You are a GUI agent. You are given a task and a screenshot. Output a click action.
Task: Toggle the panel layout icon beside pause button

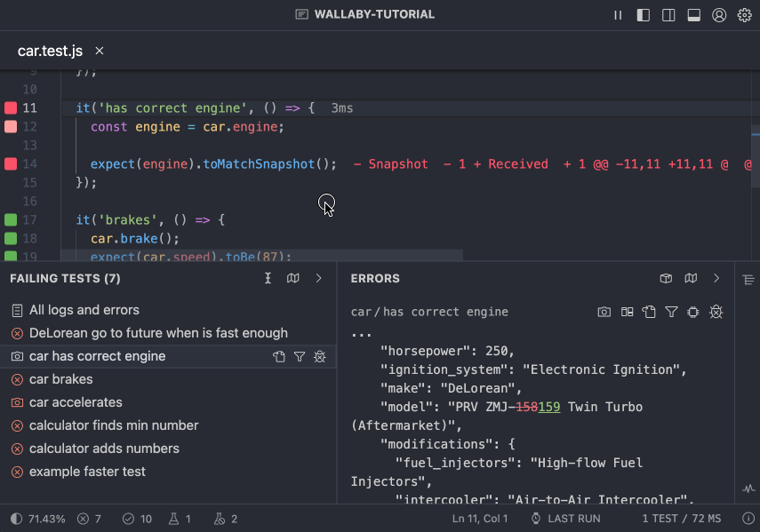pos(643,14)
